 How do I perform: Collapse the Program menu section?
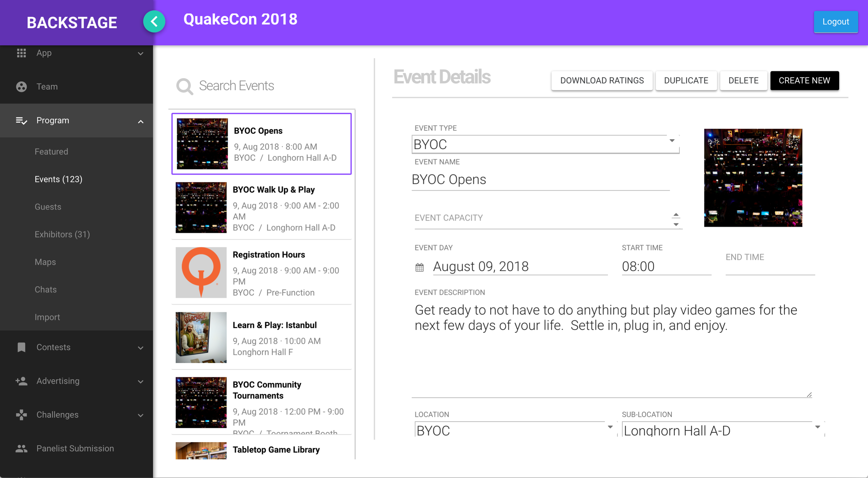[x=141, y=121]
